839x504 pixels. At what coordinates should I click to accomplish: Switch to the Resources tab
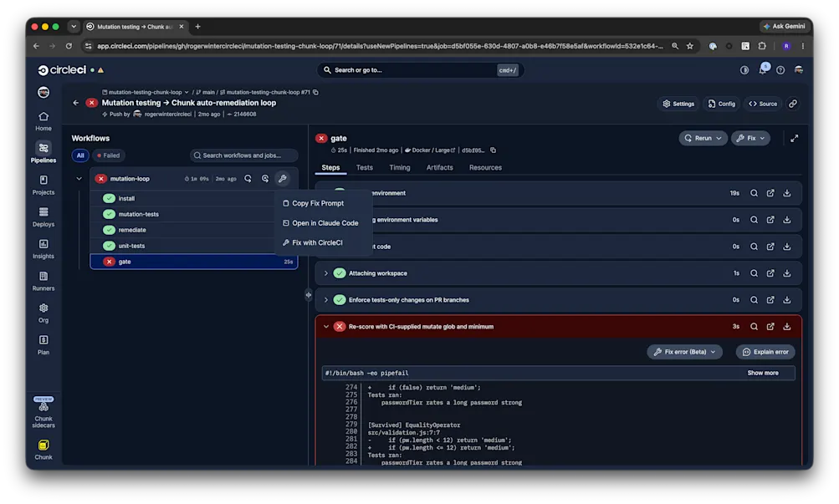485,167
